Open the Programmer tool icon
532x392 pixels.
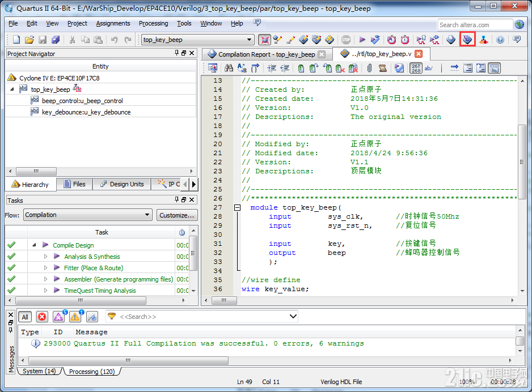coord(467,39)
